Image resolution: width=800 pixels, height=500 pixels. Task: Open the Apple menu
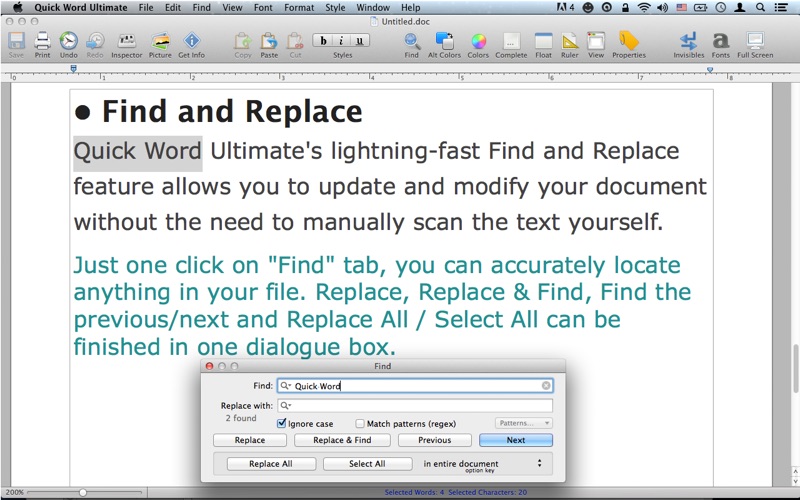(18, 7)
